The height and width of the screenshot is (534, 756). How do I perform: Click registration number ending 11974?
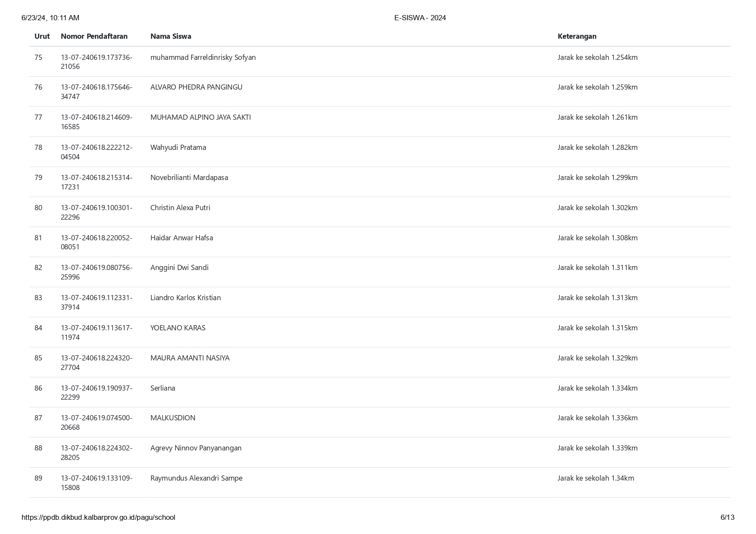click(x=97, y=332)
